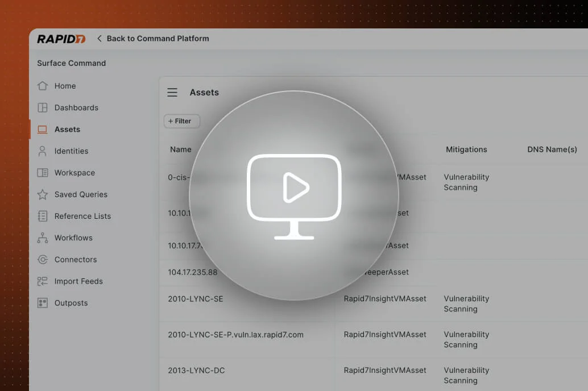Image resolution: width=588 pixels, height=391 pixels.
Task: Open the Workflows hierarchy icon
Action: click(42, 238)
